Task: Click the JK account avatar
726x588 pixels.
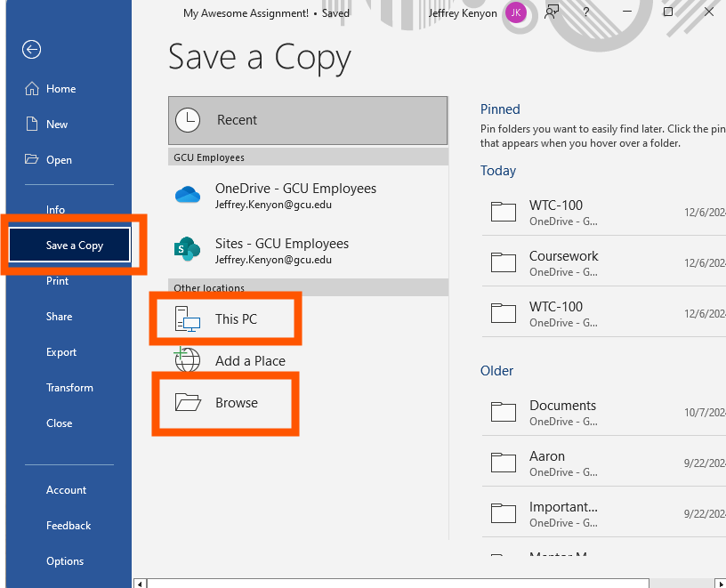Action: tap(516, 12)
